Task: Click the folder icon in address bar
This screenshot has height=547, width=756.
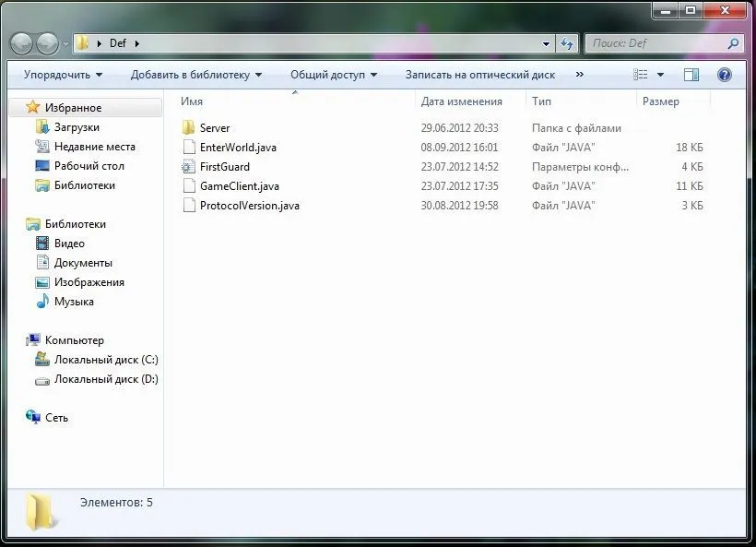Action: coord(83,43)
